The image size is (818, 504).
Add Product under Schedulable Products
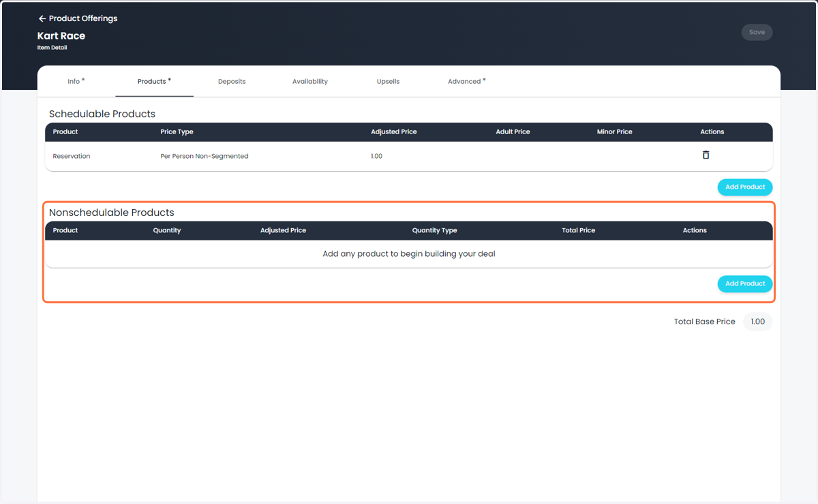[x=745, y=187]
